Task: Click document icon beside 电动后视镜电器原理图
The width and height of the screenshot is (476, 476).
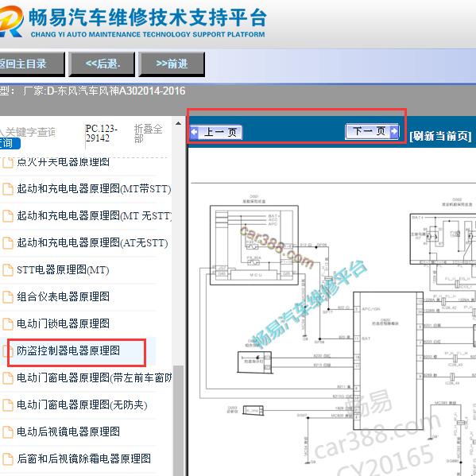Action: pyautogui.click(x=8, y=432)
